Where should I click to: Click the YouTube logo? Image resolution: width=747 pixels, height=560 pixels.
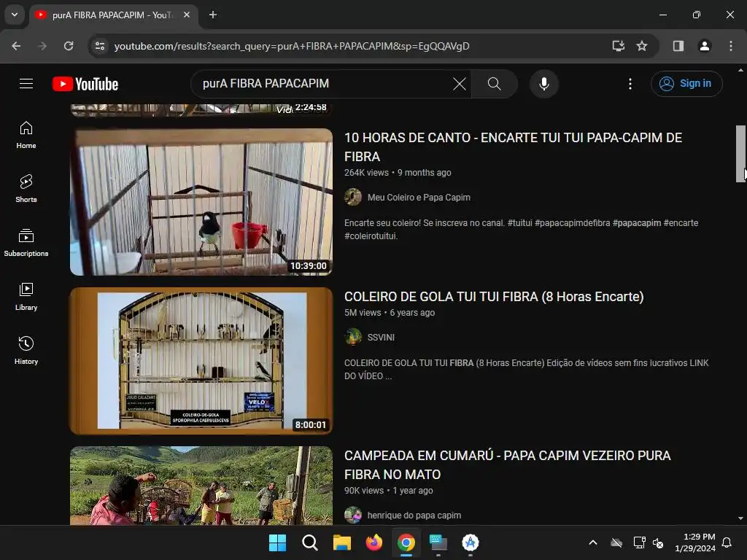click(x=85, y=84)
